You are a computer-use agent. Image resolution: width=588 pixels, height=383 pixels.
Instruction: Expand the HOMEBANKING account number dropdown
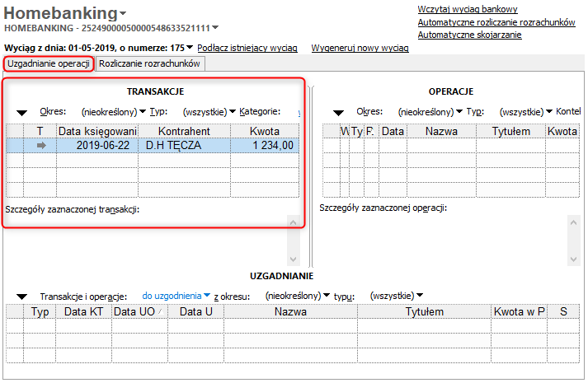point(215,28)
